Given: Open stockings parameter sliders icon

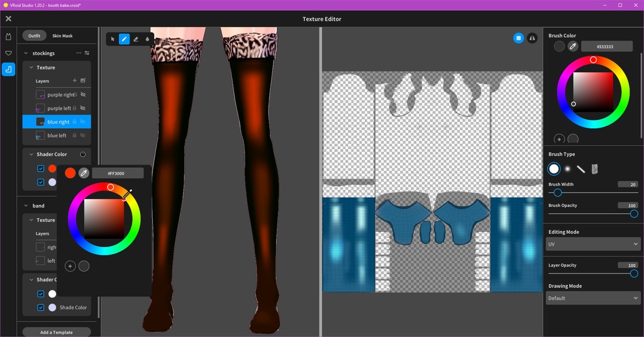Looking at the screenshot, I should tap(87, 53).
